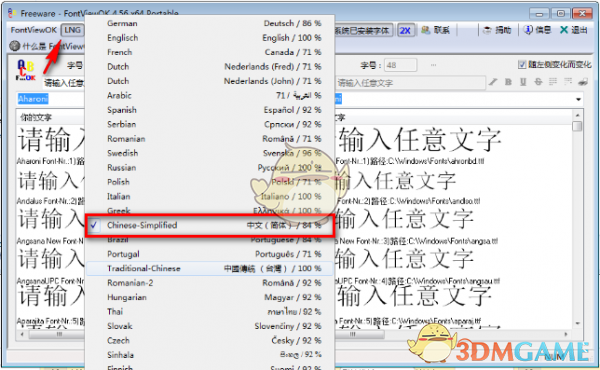
Task: Open the right font name dropdown arrow
Action: 578,99
